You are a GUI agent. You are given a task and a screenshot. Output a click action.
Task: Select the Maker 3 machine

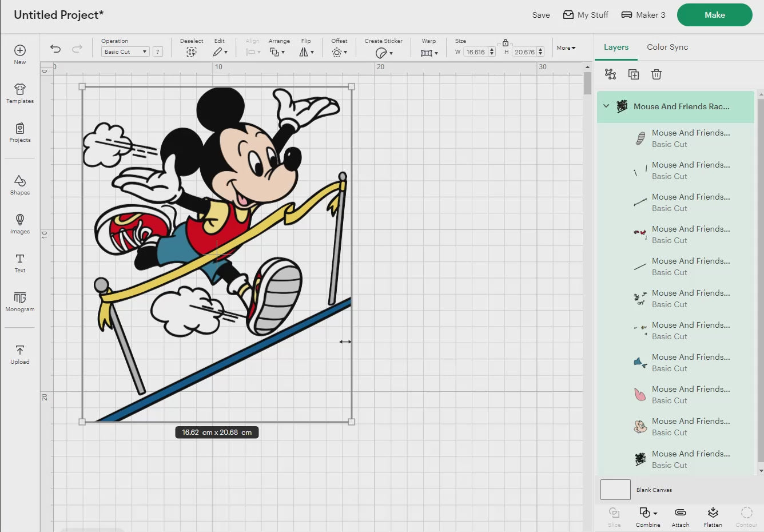click(x=643, y=15)
